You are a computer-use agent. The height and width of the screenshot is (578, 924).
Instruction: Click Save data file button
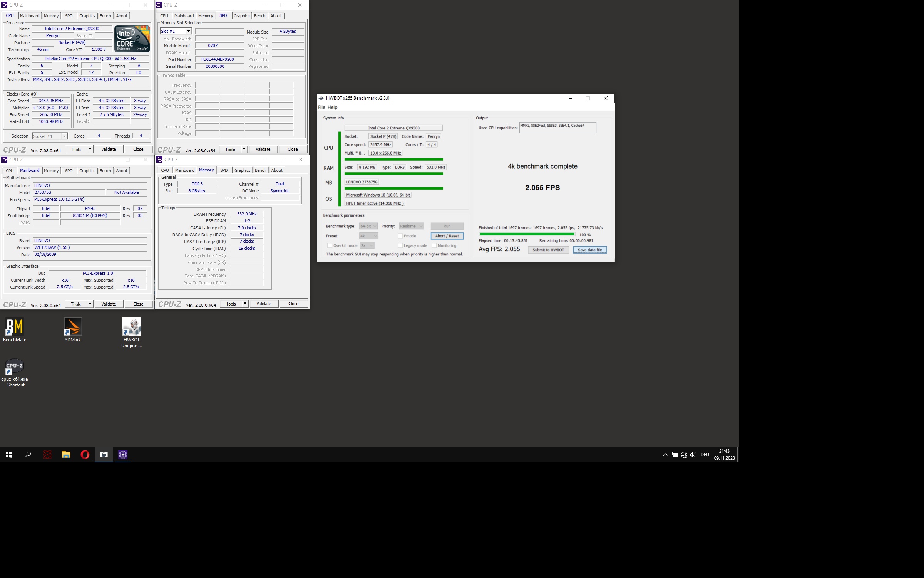pyautogui.click(x=590, y=250)
